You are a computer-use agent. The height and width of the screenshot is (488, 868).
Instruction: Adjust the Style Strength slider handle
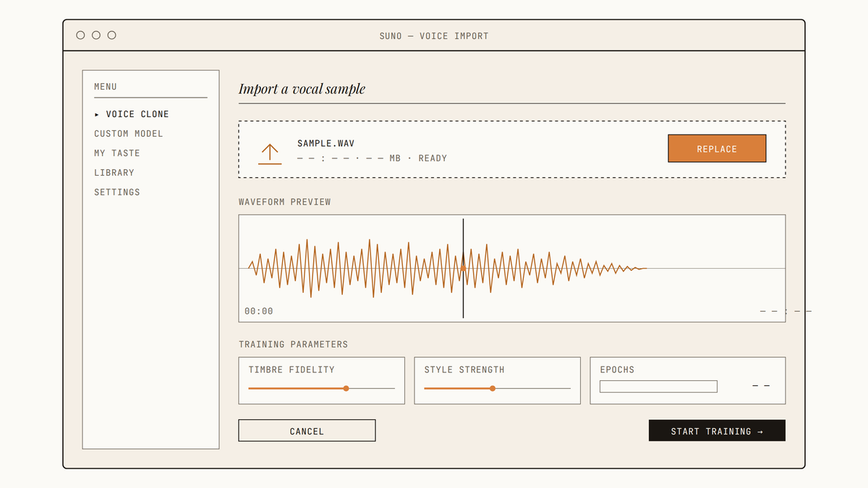(x=493, y=388)
